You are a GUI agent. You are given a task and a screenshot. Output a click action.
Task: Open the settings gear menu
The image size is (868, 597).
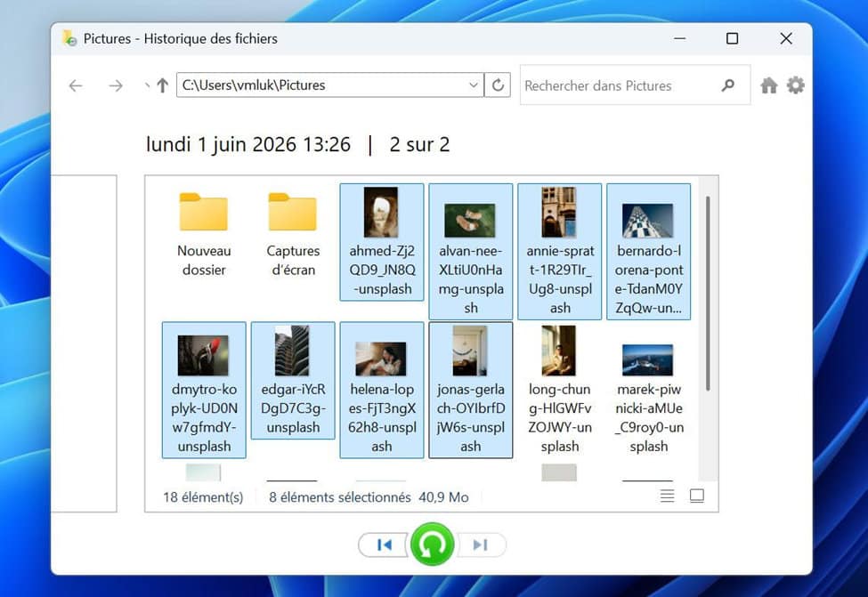pos(796,85)
